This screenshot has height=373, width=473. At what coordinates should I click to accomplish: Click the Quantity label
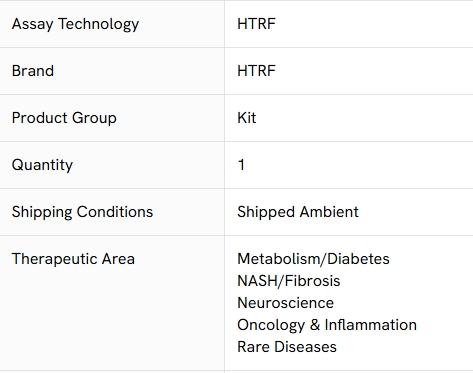click(42, 165)
